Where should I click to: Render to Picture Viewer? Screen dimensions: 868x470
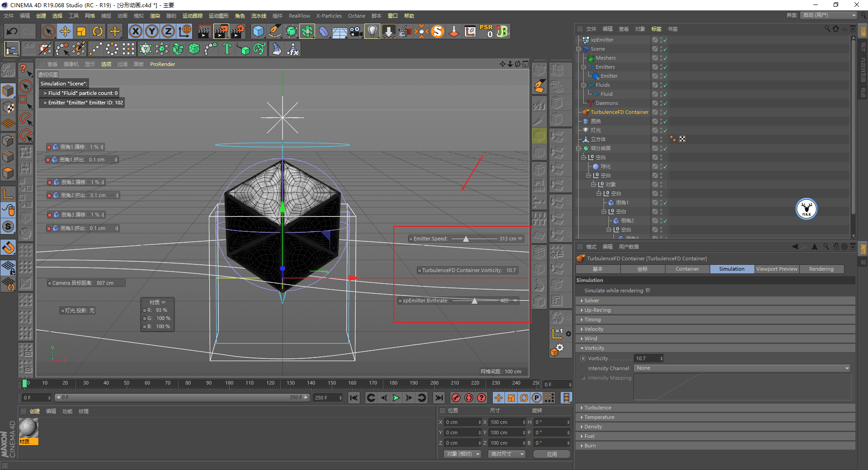221,31
